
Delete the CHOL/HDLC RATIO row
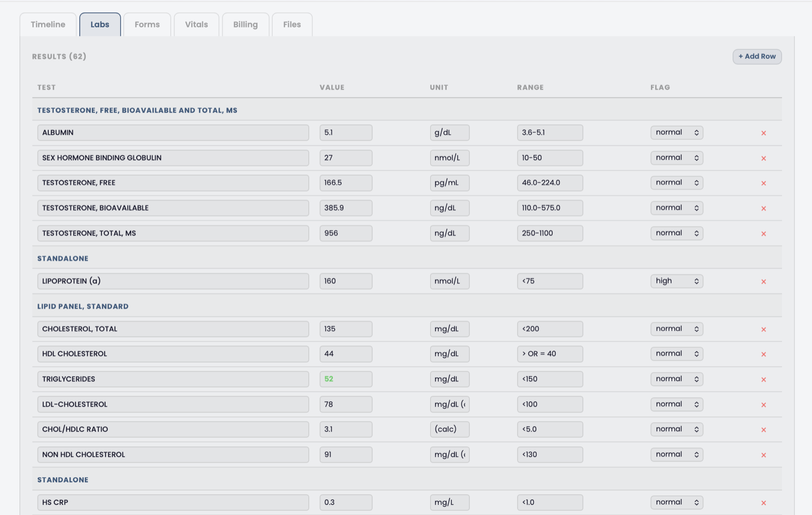click(763, 430)
